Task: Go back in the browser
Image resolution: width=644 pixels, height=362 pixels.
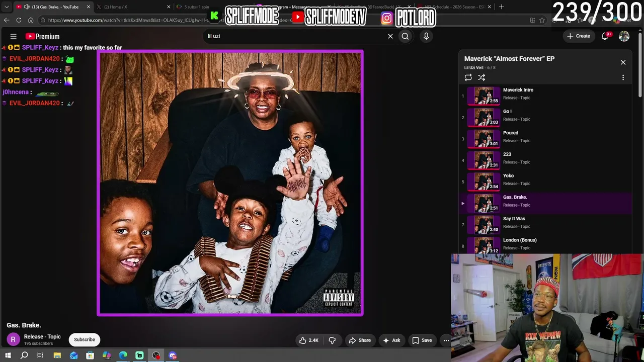Action: [7, 20]
